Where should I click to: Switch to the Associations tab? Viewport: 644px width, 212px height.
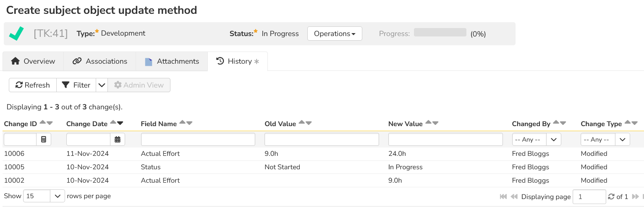point(100,61)
